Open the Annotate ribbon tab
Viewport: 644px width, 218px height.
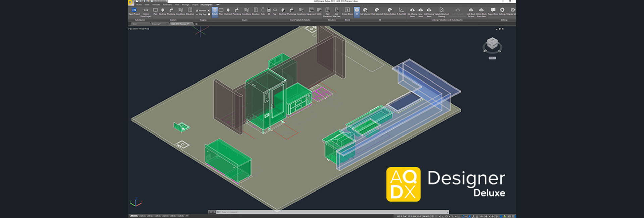[x=156, y=5]
